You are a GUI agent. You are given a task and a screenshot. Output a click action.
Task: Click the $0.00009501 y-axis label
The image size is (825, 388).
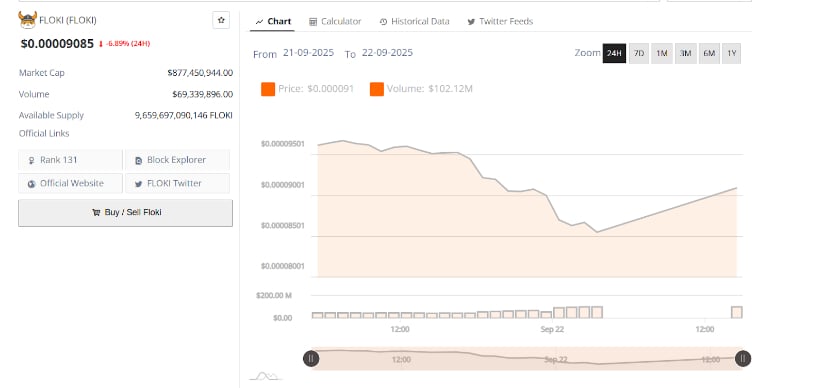coord(283,144)
